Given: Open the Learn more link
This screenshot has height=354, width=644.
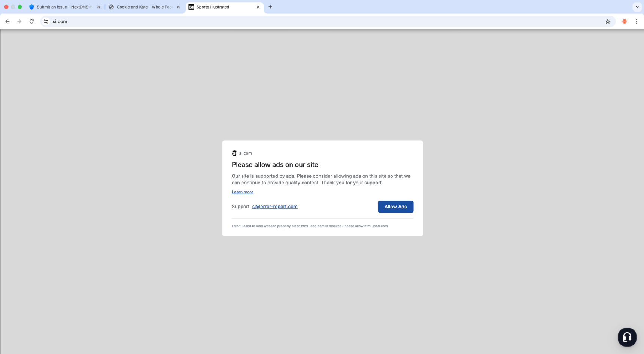Looking at the screenshot, I should point(243,192).
